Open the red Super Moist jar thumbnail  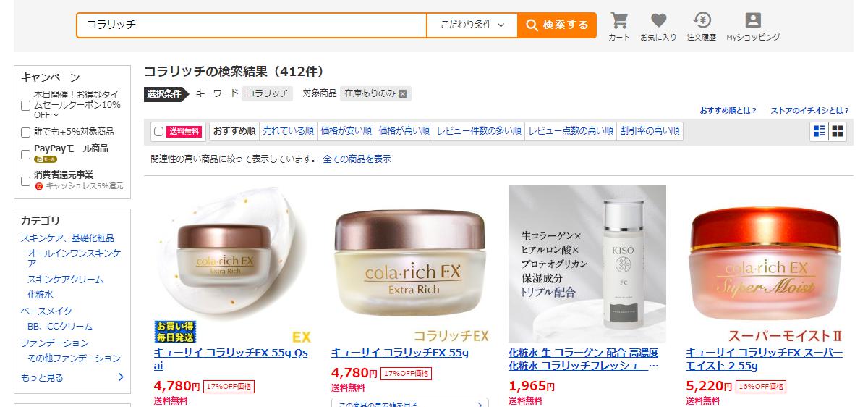[x=765, y=264]
